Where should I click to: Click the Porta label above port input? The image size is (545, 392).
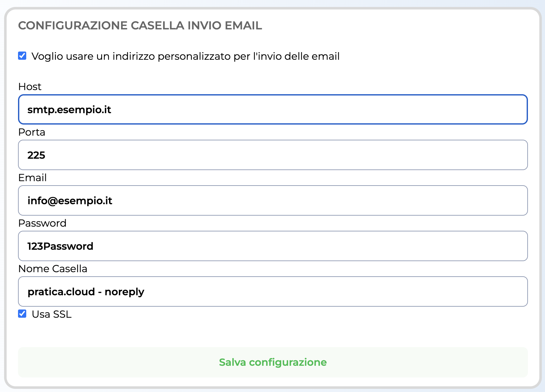click(x=32, y=132)
